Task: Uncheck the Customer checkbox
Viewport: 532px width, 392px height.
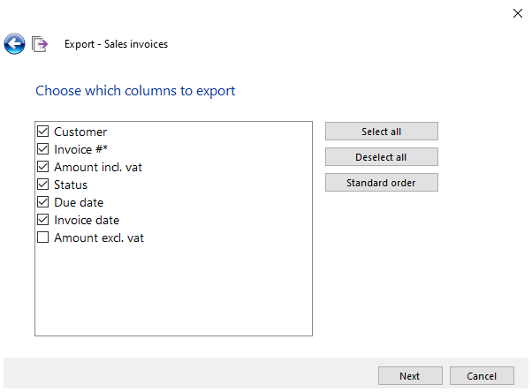Action: coord(42,132)
